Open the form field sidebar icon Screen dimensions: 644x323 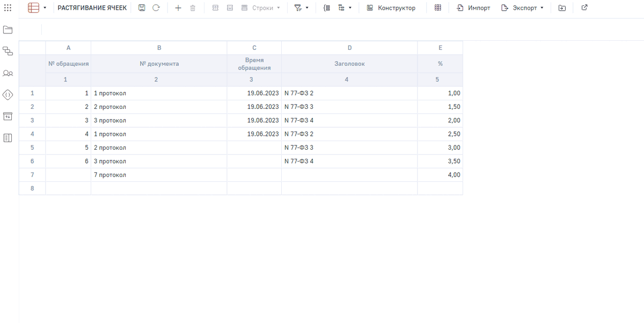click(8, 116)
